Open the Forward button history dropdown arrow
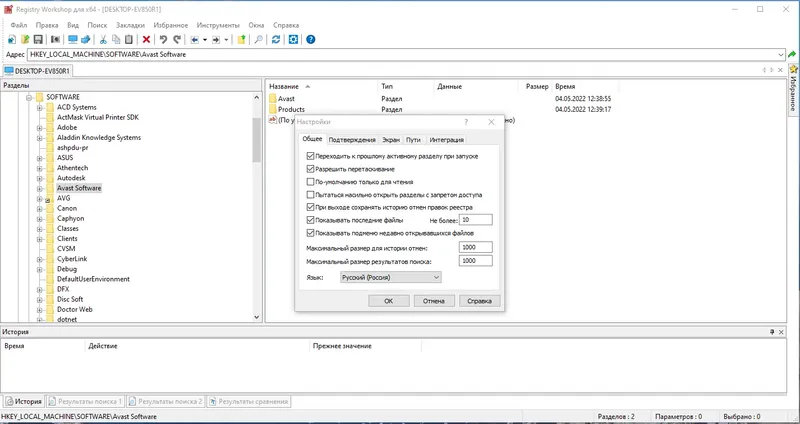Image resolution: width=800 pixels, height=424 pixels. click(227, 39)
